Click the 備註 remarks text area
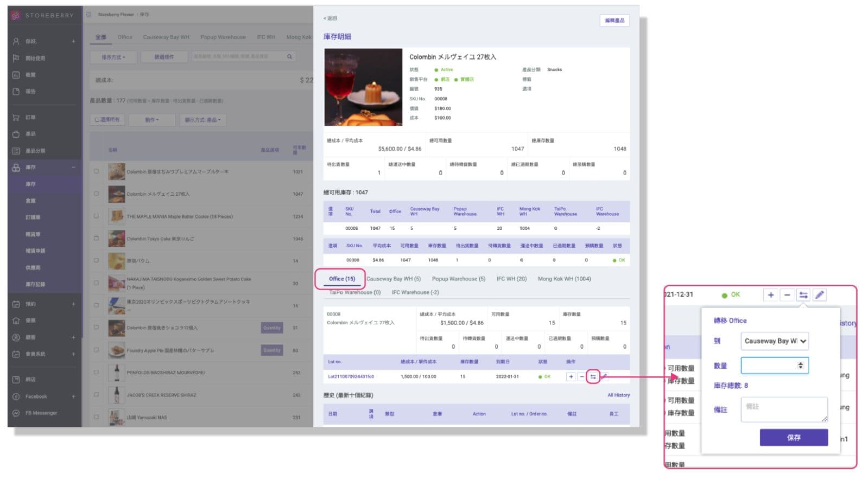Viewport: 868px width, 481px height. (784, 409)
